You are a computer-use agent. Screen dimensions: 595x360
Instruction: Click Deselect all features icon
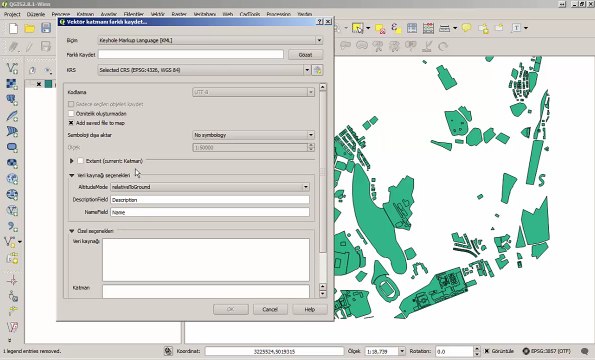380,28
